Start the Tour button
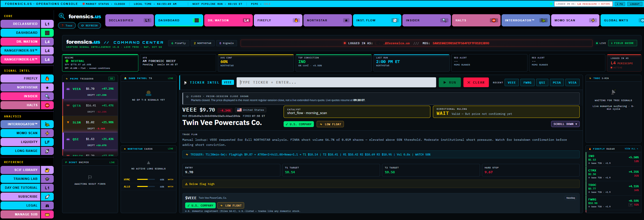Screen dimensions: 644x220 click(67, 26)
